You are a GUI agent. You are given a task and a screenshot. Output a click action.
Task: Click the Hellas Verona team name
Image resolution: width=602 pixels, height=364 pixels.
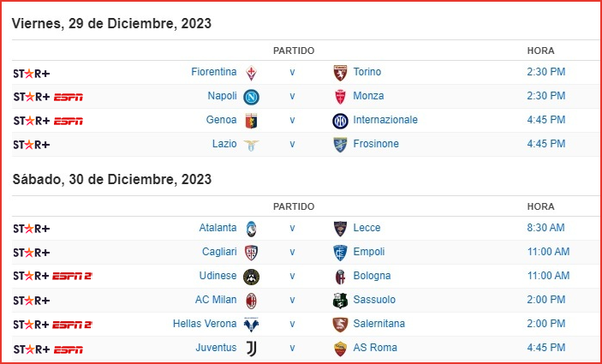pos(205,323)
